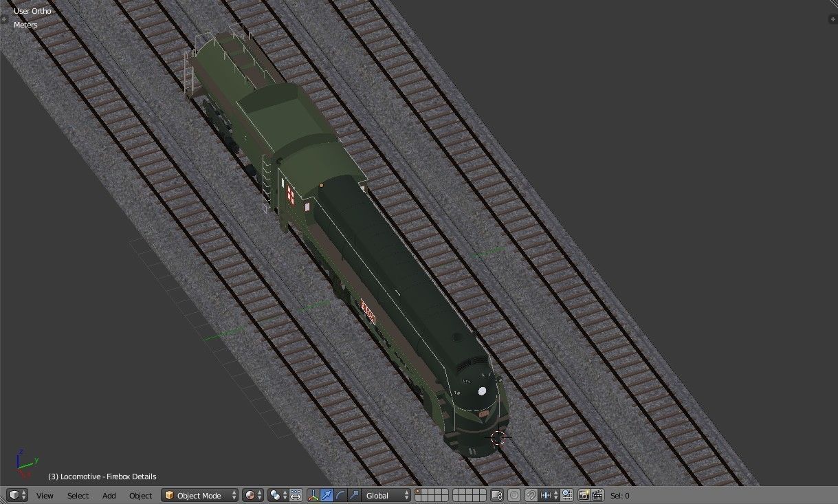Toggle the snap magnet icon
The image size is (838, 504).
[531, 495]
